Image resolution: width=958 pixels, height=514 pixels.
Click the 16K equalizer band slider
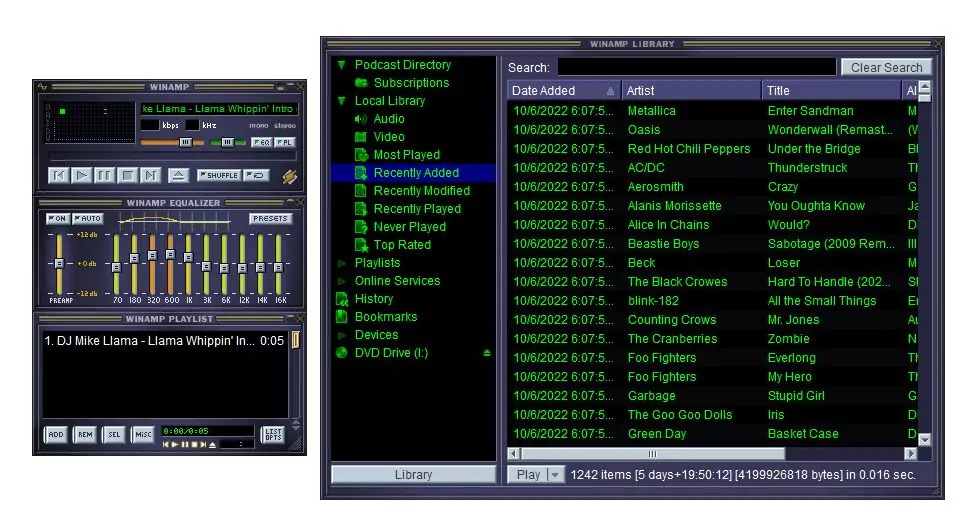click(x=279, y=263)
